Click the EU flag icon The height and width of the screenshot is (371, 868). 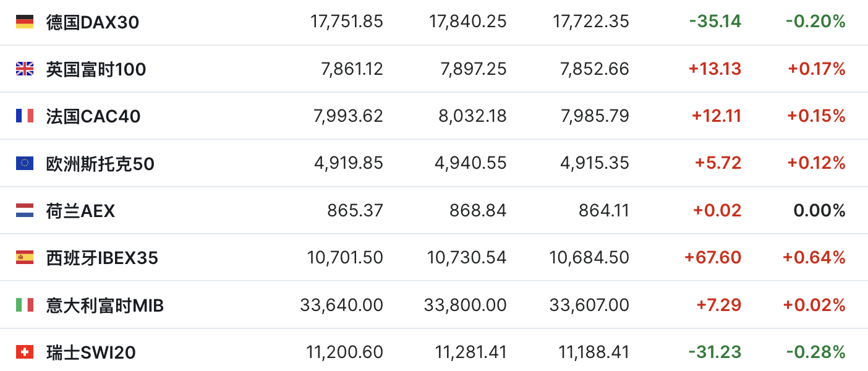click(25, 163)
